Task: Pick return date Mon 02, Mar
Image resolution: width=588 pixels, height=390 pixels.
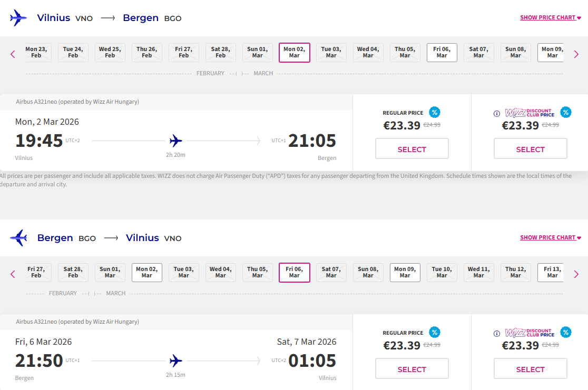Action: [146, 272]
